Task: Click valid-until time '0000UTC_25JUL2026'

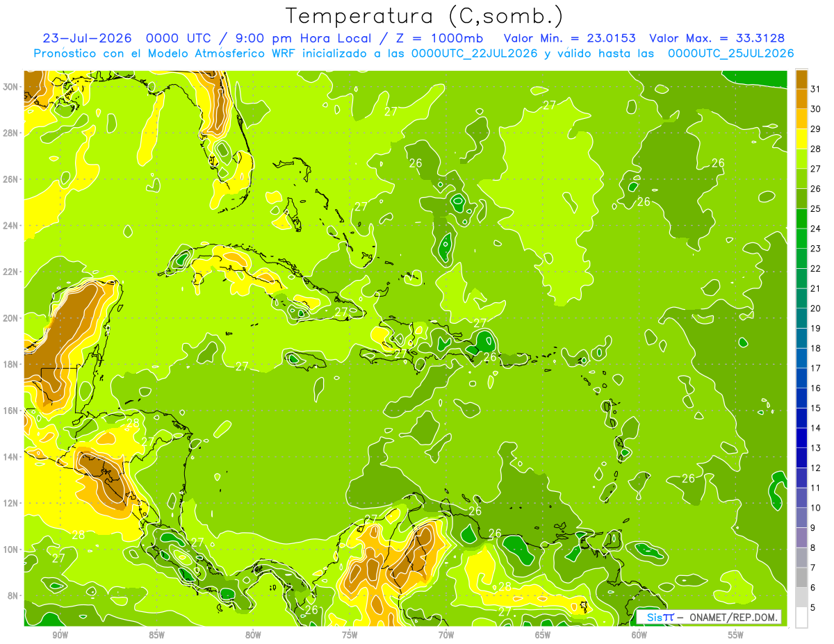Action: click(x=730, y=53)
